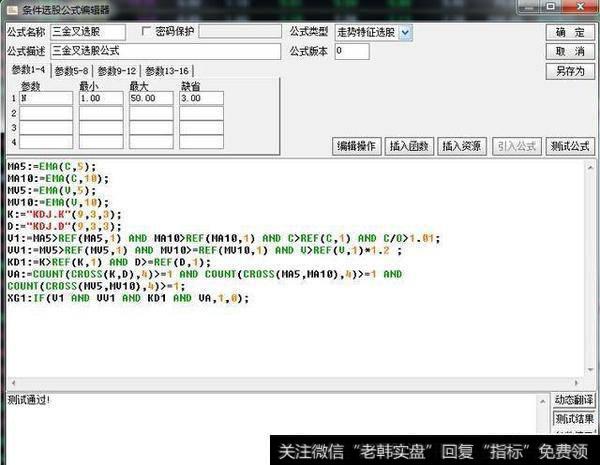The width and height of the screenshot is (600, 465).
Task: Focus the 公式版本 input field
Action: pyautogui.click(x=352, y=51)
